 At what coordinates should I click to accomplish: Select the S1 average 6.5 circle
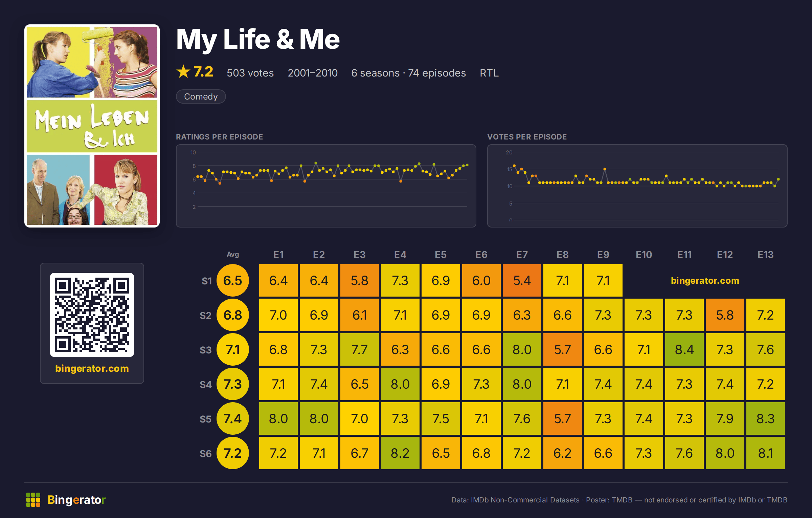233,281
